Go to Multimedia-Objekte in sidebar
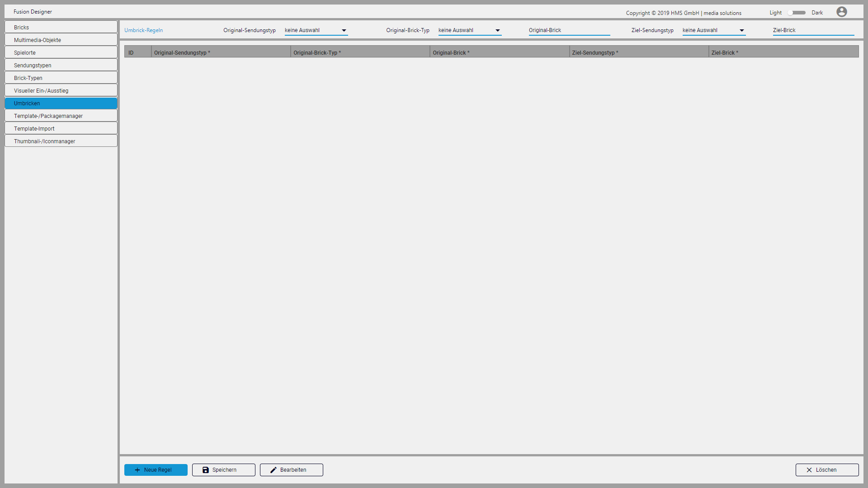This screenshot has width=868, height=488. tap(61, 40)
